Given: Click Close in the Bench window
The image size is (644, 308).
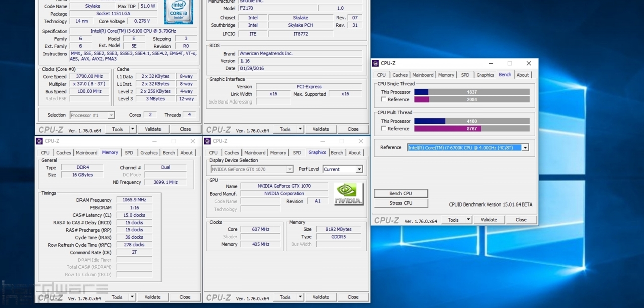Looking at the screenshot, I should click(521, 220).
